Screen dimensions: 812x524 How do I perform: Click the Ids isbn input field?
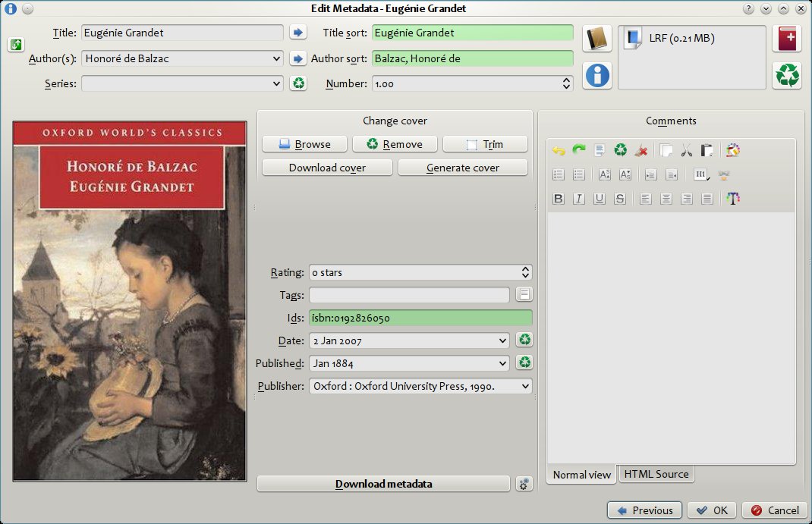coord(420,318)
